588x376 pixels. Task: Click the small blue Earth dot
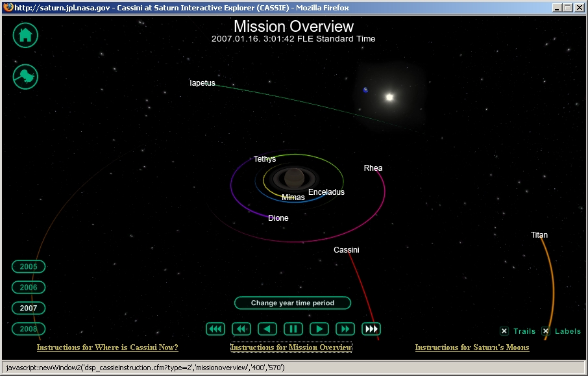pyautogui.click(x=365, y=90)
